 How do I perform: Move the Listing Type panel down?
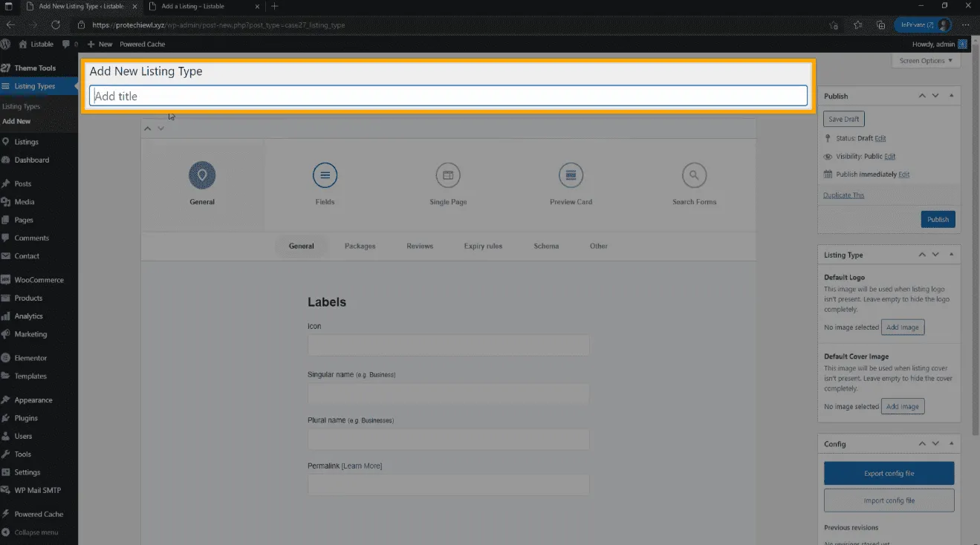tap(935, 255)
